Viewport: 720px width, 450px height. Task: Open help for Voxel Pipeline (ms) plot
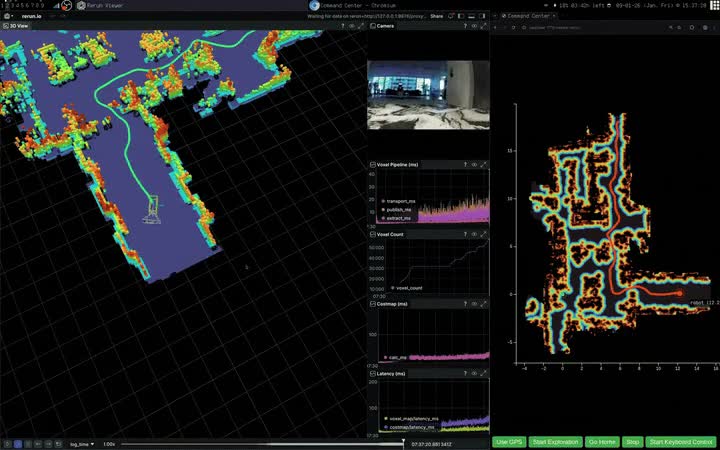point(465,164)
